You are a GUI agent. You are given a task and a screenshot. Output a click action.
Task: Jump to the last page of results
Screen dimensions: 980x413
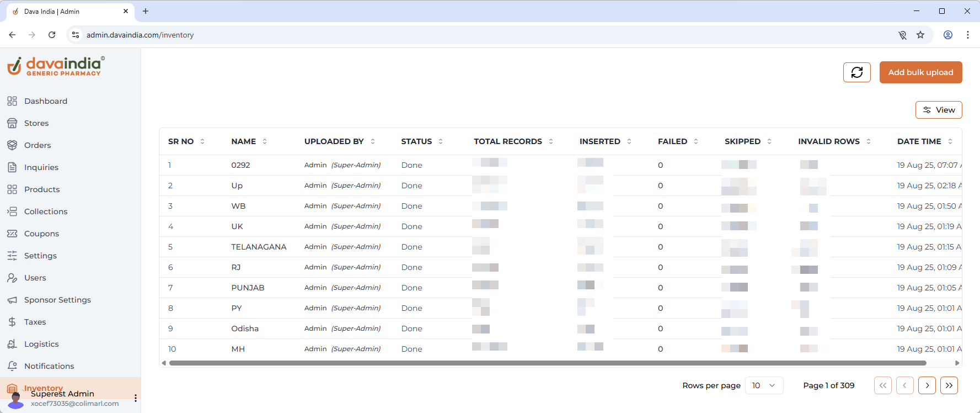(949, 385)
